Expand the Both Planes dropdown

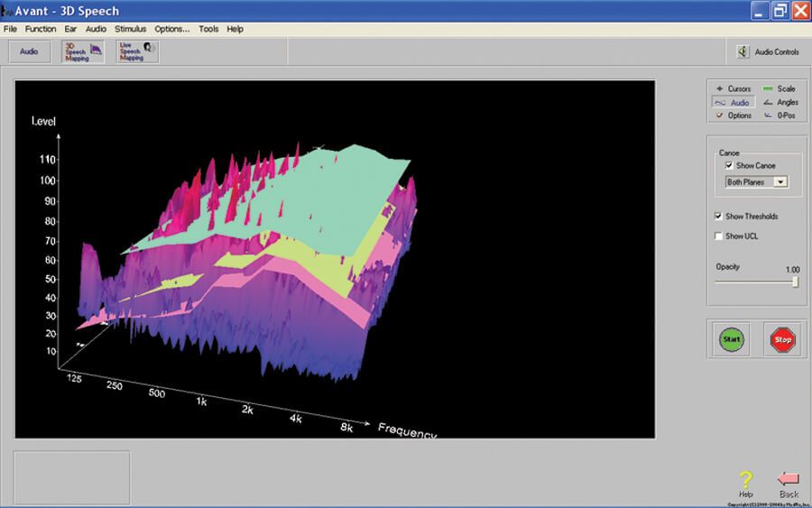(x=780, y=182)
